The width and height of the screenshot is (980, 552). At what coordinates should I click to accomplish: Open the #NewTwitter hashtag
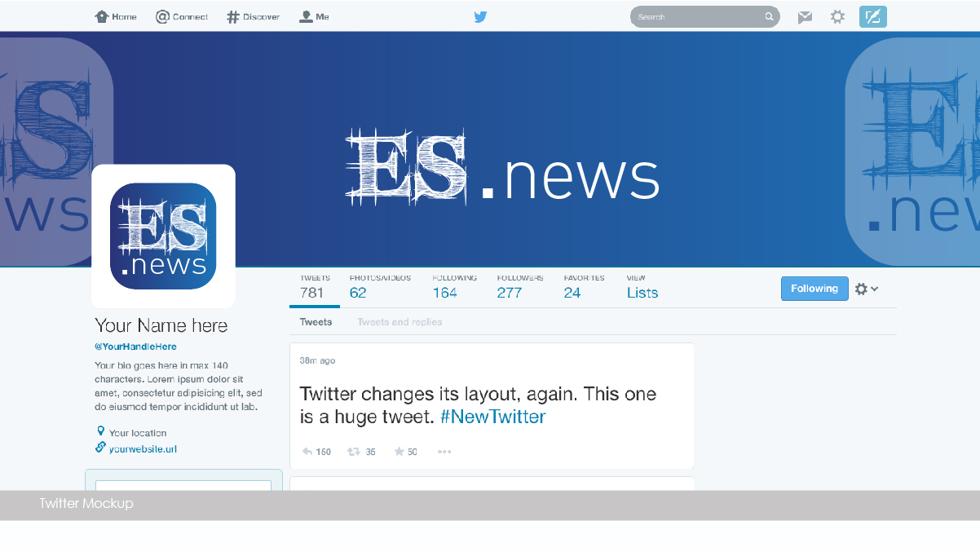pyautogui.click(x=492, y=417)
